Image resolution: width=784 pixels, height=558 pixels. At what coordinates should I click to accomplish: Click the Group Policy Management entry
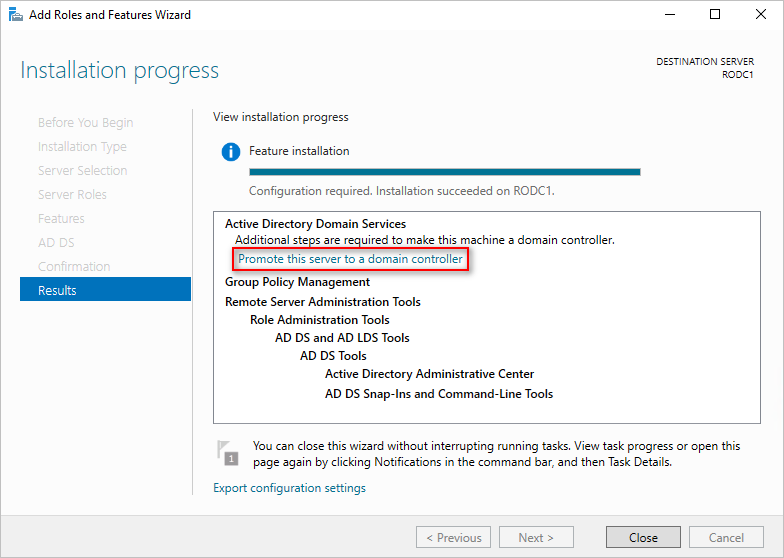tap(298, 282)
